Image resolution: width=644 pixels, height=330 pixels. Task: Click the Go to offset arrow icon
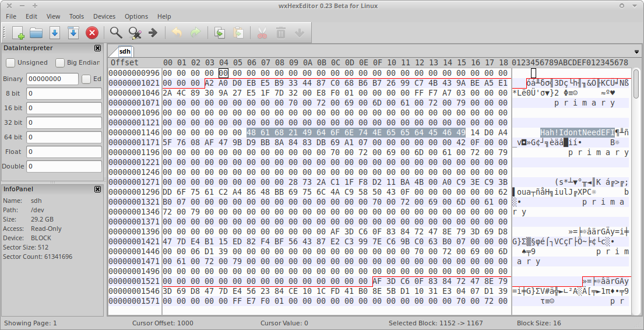(x=153, y=33)
